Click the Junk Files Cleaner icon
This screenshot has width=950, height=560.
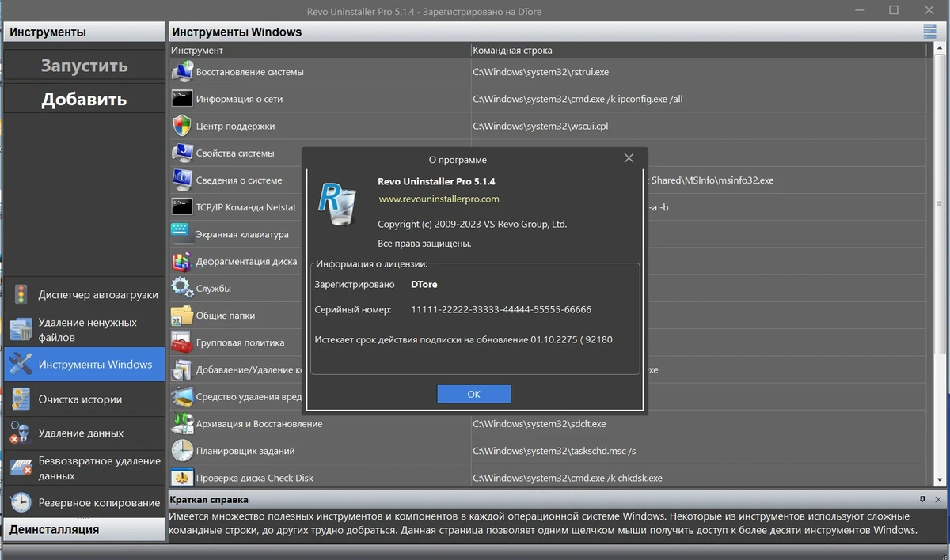coord(21,330)
